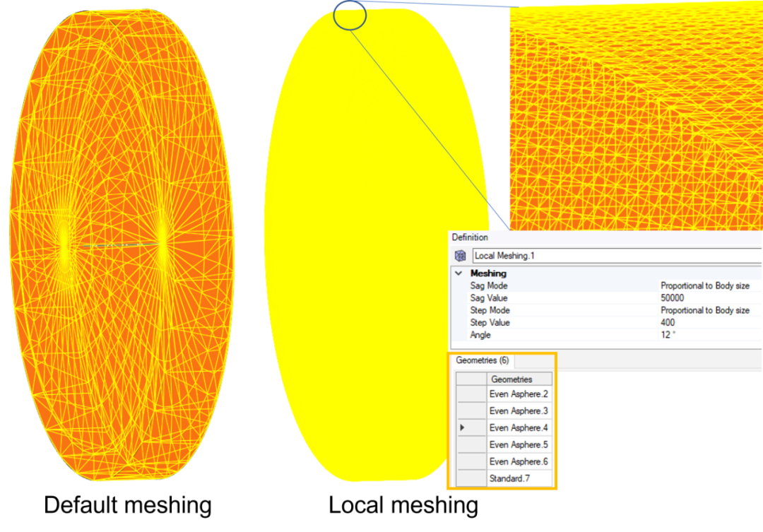The image size is (763, 532).
Task: Click the Step Mode property label
Action: [x=490, y=310]
